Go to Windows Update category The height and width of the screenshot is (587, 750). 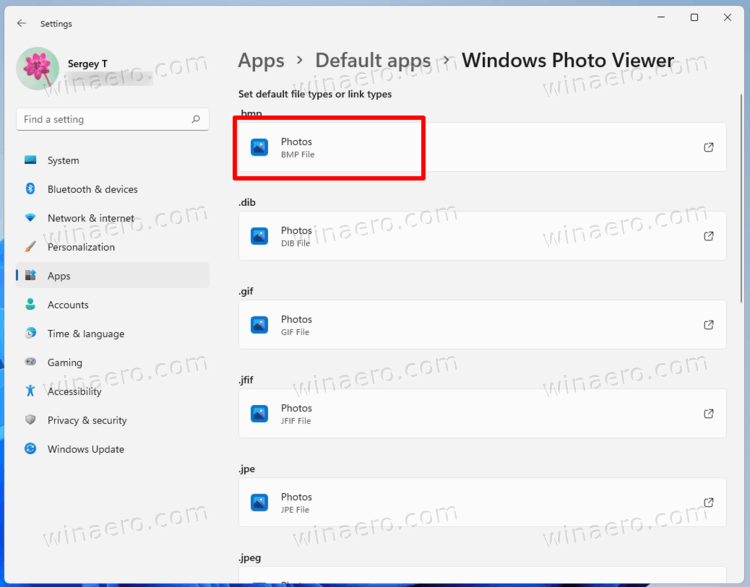tap(112, 449)
